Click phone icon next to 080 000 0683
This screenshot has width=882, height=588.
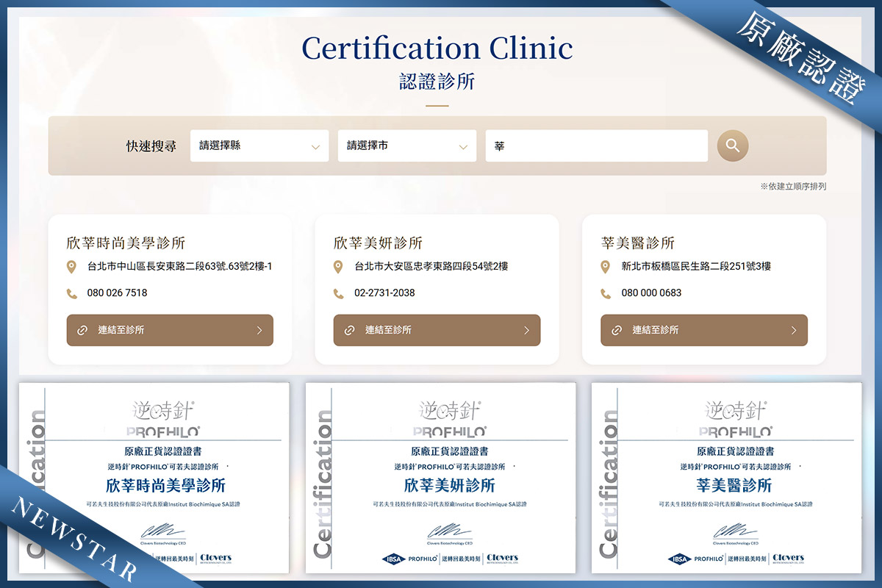[x=606, y=293]
